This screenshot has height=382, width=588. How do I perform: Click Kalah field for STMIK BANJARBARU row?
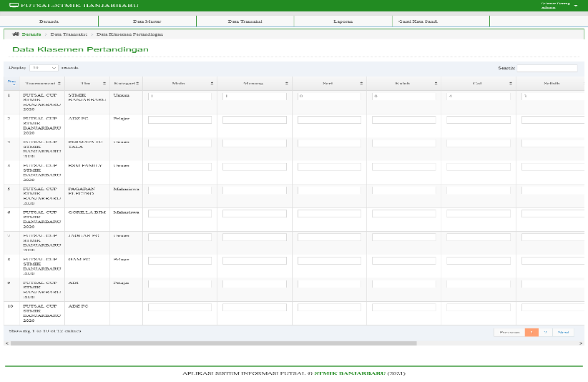point(403,97)
